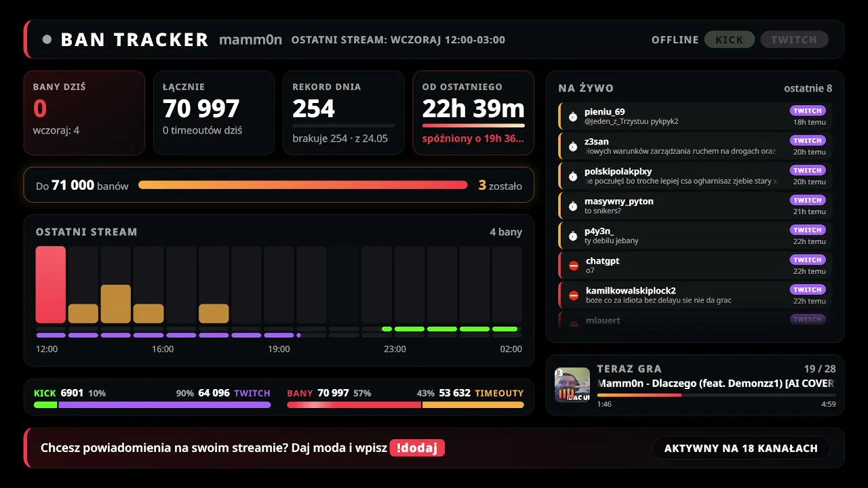The width and height of the screenshot is (868, 488).
Task: Click 'spóźniony o 19h 36' warning text
Action: coord(473,138)
